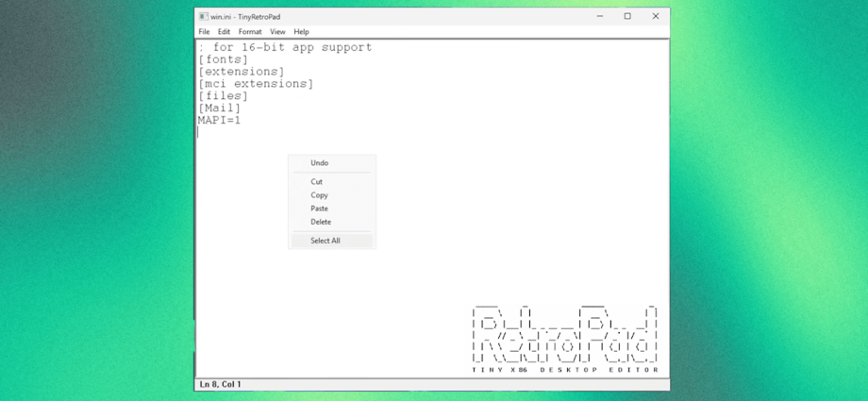Choose Cut from the context menu

click(332, 182)
